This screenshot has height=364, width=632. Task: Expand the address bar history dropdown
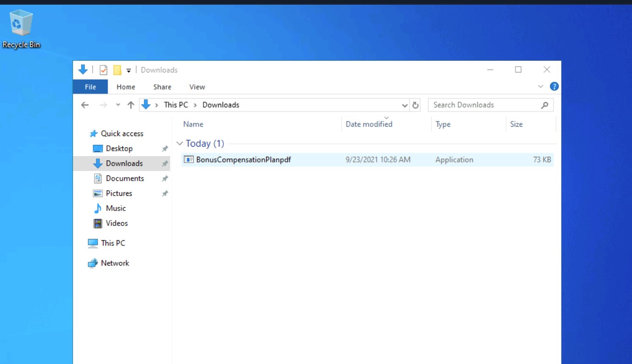pos(404,105)
